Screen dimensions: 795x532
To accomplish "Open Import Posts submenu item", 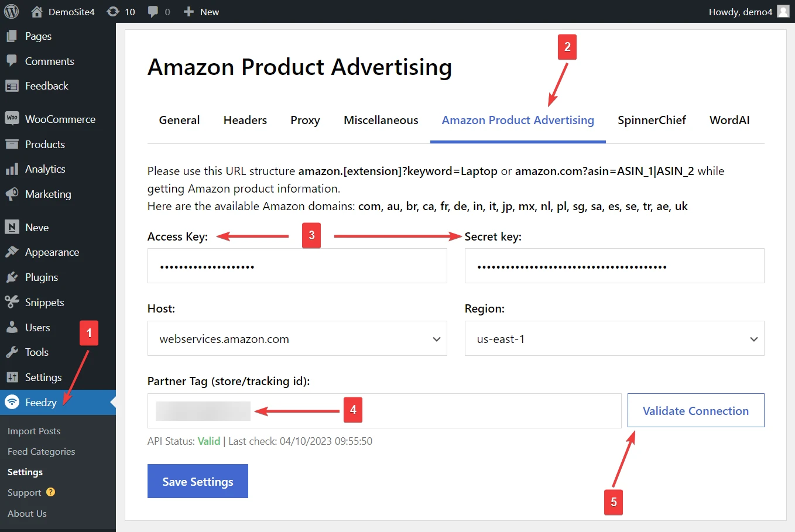I will click(x=34, y=431).
